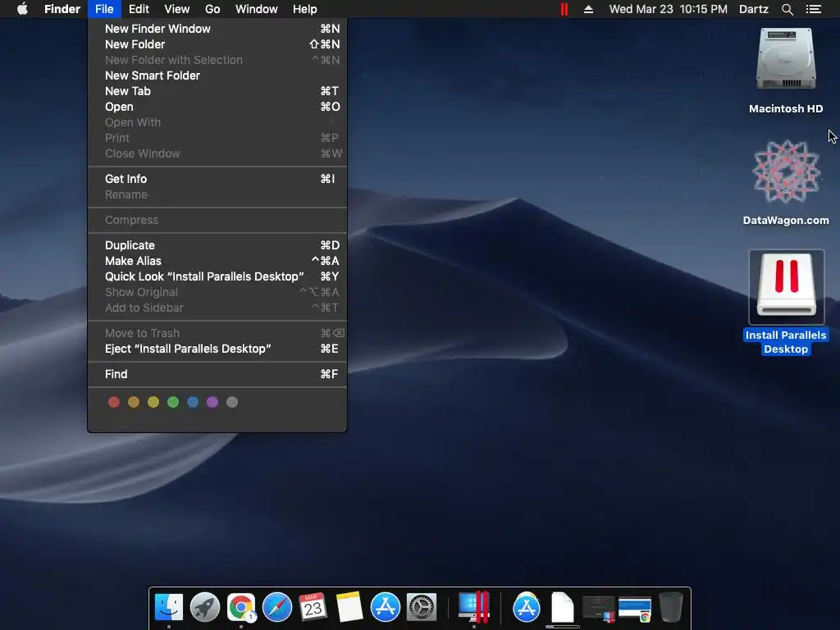
Task: Launch Safari compass from the Dock
Action: [277, 608]
